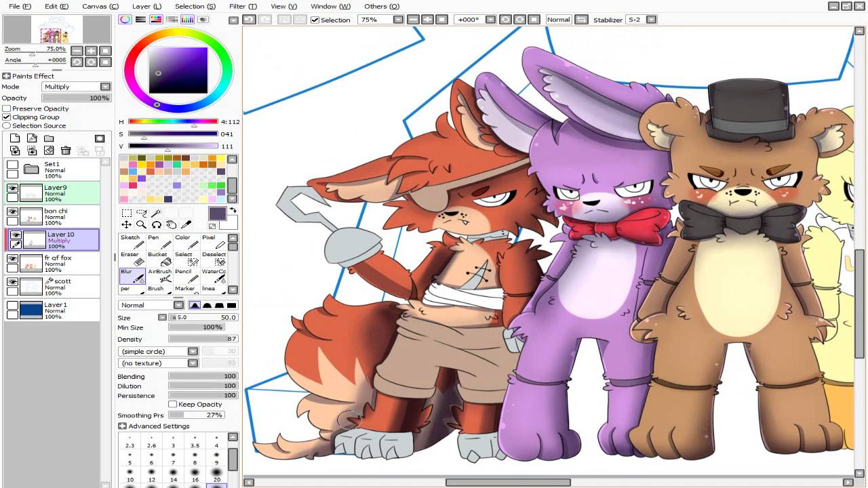The image size is (868, 488).
Task: Select the flat brush edge shape
Action: point(231,305)
